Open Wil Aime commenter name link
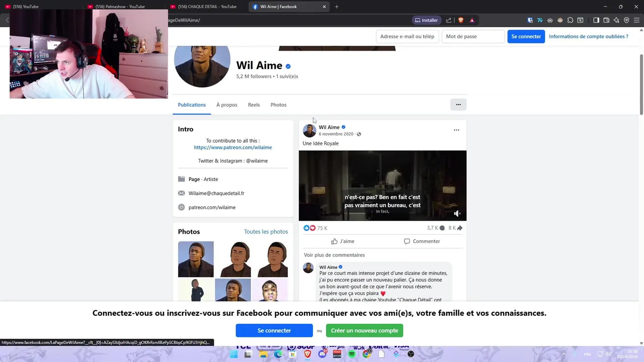The image size is (644, 362). coord(329,267)
